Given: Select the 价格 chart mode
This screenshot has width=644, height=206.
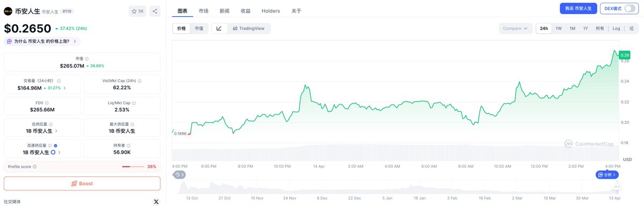Looking at the screenshot, I should click(181, 29).
